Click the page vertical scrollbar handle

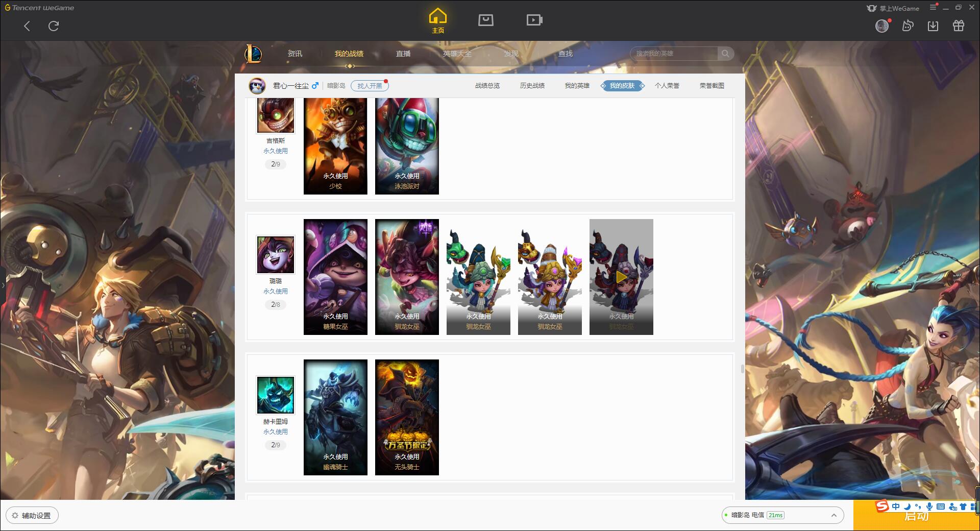[742, 369]
